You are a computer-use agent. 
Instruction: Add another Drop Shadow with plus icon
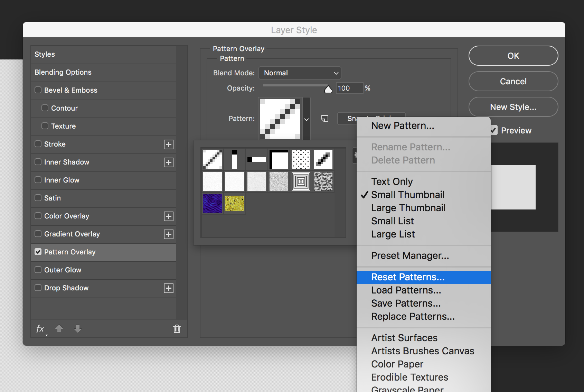click(x=169, y=288)
